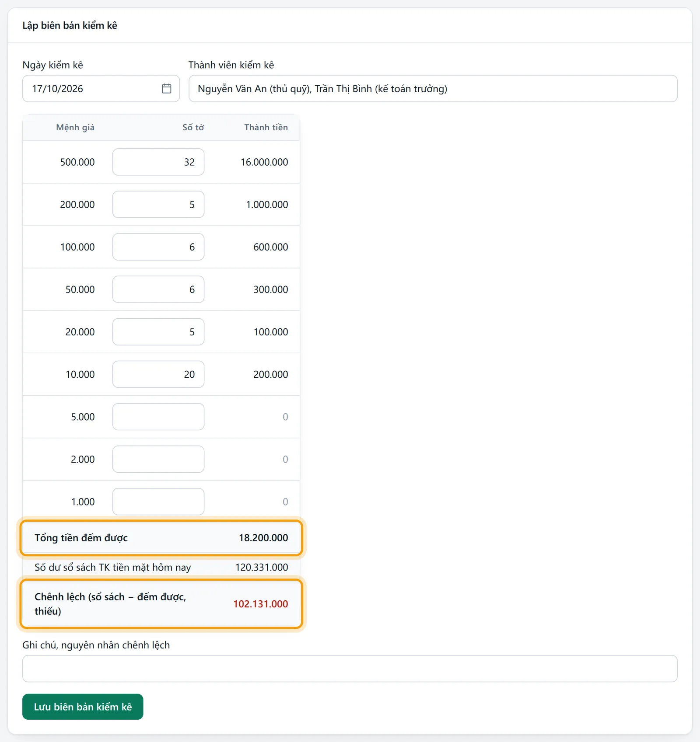The width and height of the screenshot is (700, 742).
Task: Click the 1.000 denomination label
Action: 83,502
